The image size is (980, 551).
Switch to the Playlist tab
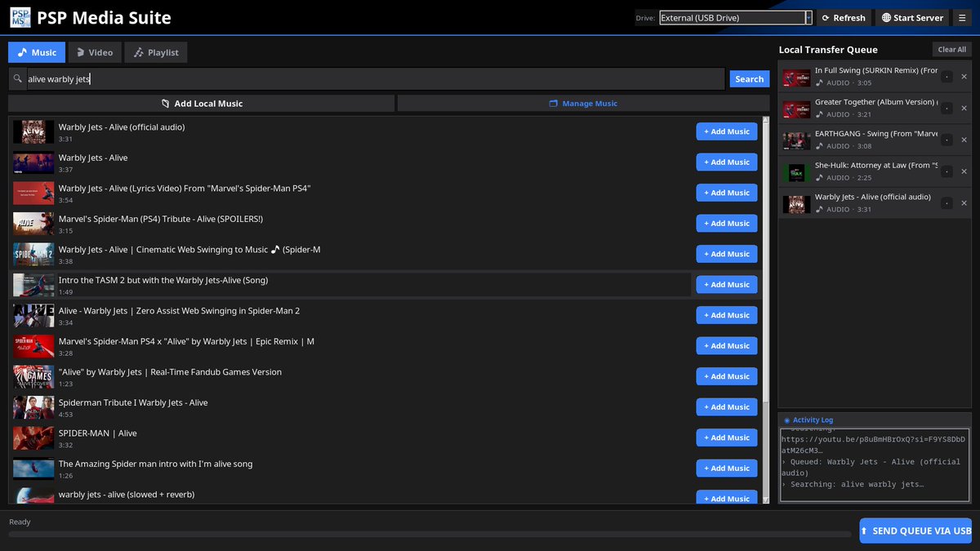click(156, 52)
